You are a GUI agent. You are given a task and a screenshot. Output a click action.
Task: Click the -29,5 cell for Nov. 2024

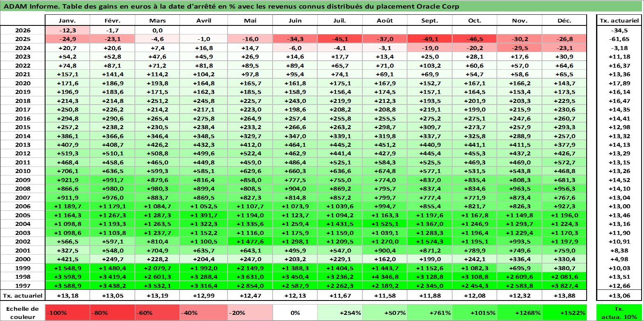(x=519, y=48)
